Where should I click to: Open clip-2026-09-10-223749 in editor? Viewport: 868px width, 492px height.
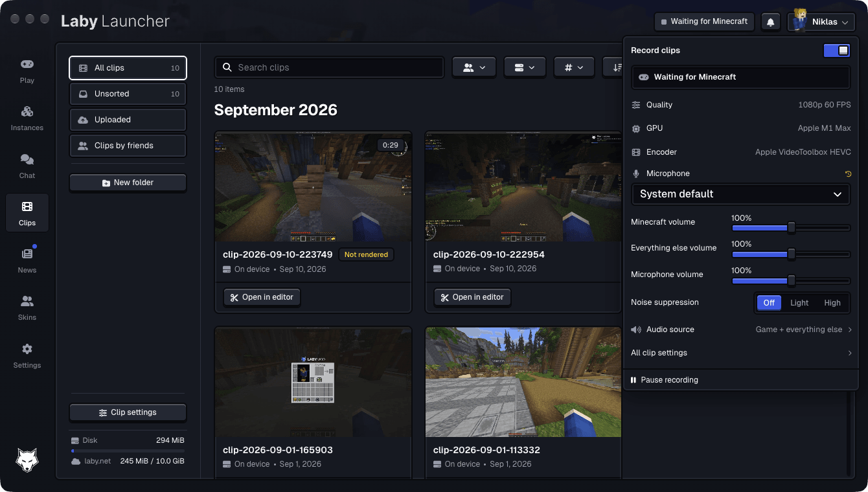pyautogui.click(x=262, y=297)
